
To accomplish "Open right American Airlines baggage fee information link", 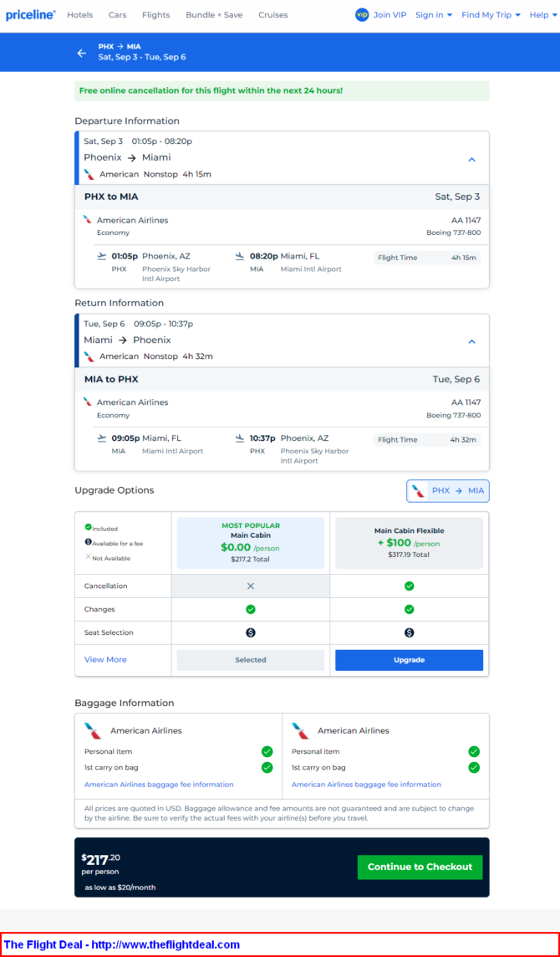I will (x=366, y=785).
